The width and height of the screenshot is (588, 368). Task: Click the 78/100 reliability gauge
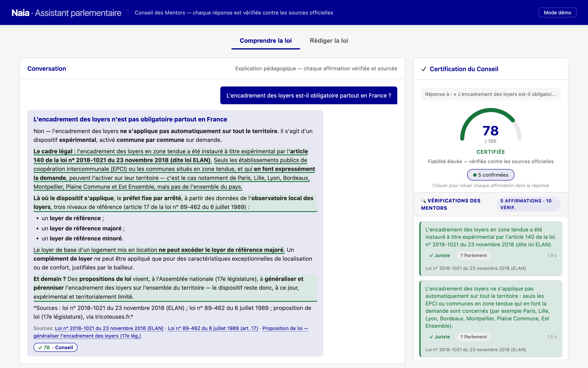[x=491, y=125]
